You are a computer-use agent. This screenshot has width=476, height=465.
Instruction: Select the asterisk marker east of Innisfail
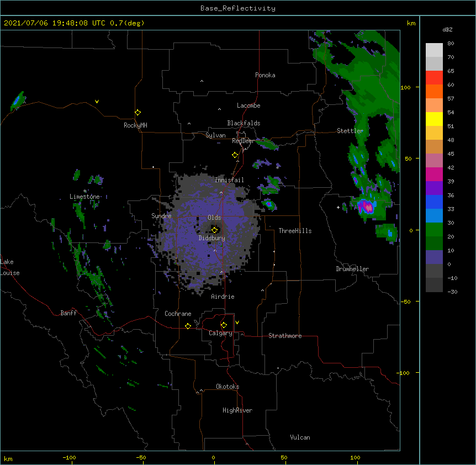pyautogui.click(x=277, y=167)
